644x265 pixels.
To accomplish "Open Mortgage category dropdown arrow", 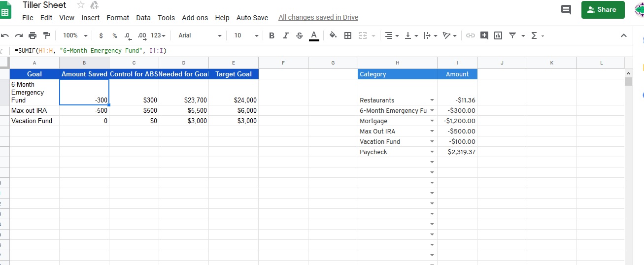I will [x=432, y=121].
